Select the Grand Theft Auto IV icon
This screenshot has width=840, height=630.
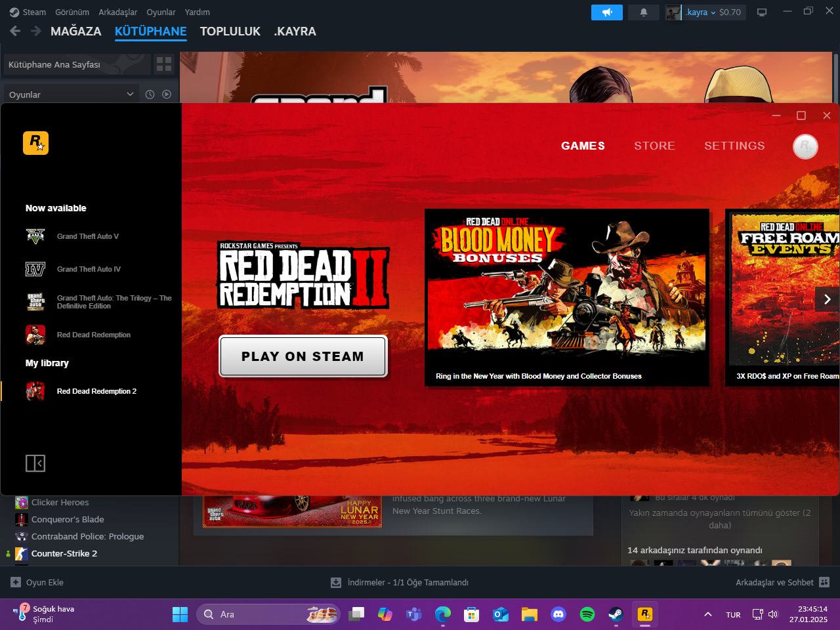click(35, 269)
